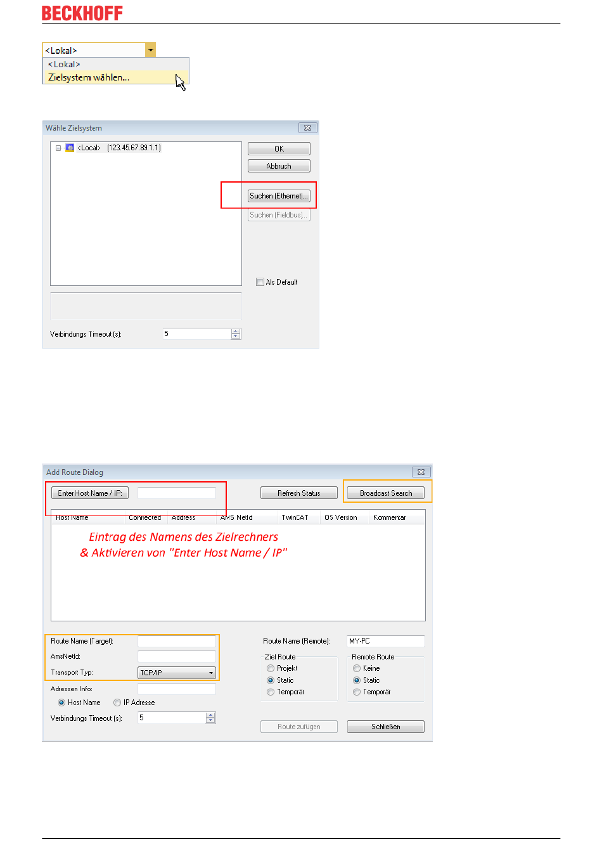This screenshot has width=602, height=868.
Task: Select Keine under Remote Route
Action: point(357,668)
